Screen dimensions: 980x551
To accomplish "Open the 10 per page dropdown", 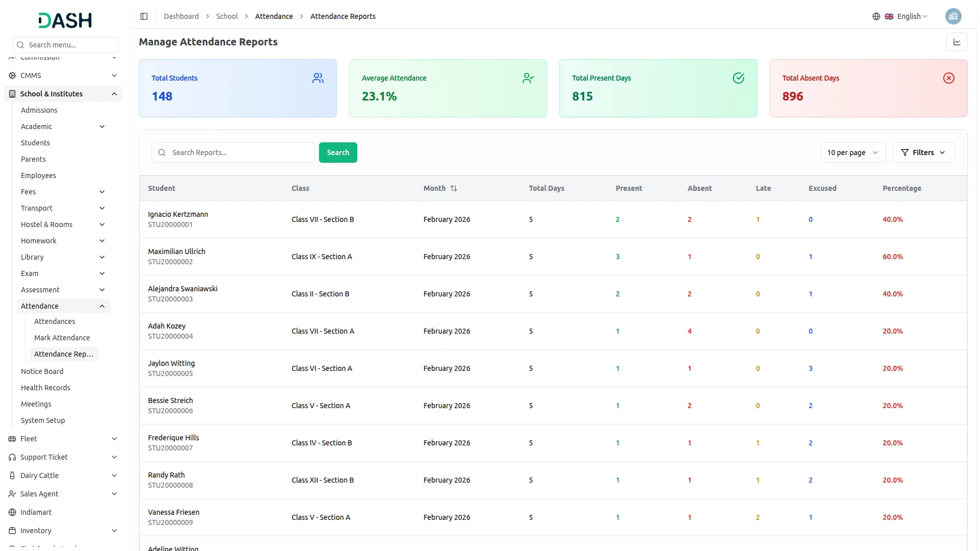I will [x=852, y=153].
